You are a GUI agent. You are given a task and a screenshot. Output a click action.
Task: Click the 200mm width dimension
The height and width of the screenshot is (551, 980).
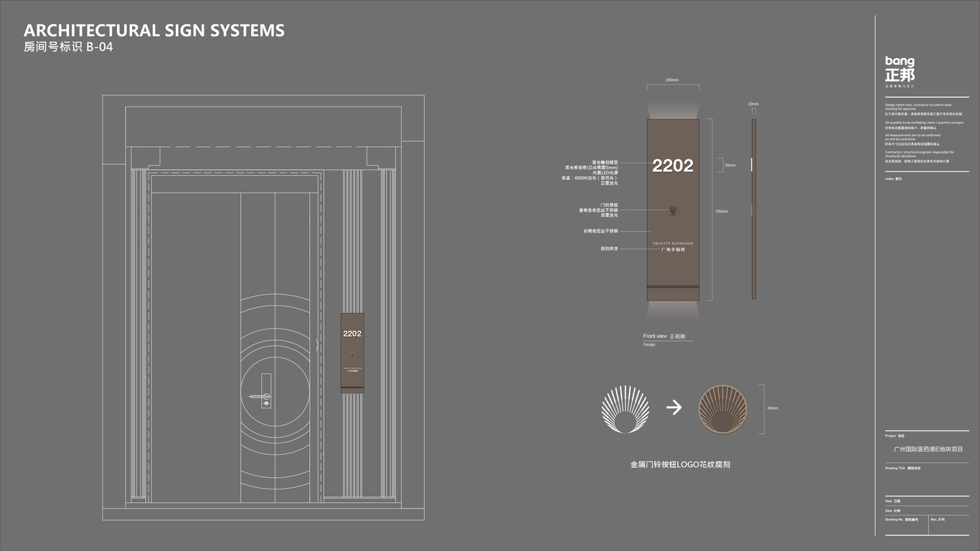(672, 80)
